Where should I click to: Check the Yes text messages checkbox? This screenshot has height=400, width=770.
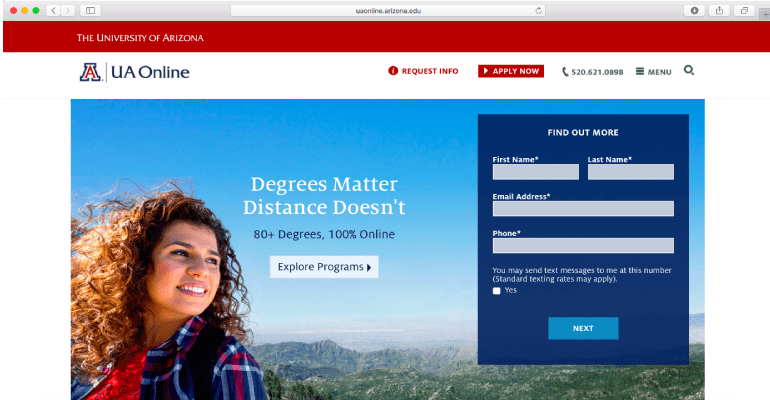pos(496,291)
